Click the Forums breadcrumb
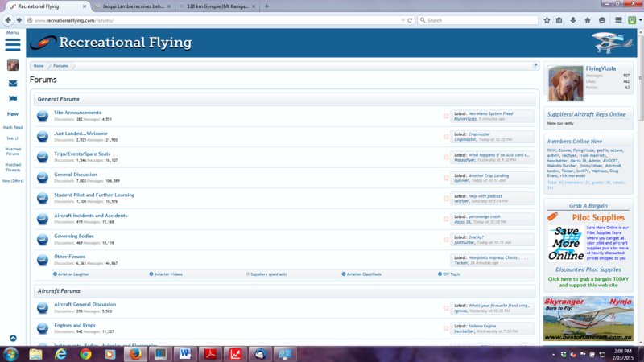The width and height of the screenshot is (644, 362). pyautogui.click(x=60, y=66)
